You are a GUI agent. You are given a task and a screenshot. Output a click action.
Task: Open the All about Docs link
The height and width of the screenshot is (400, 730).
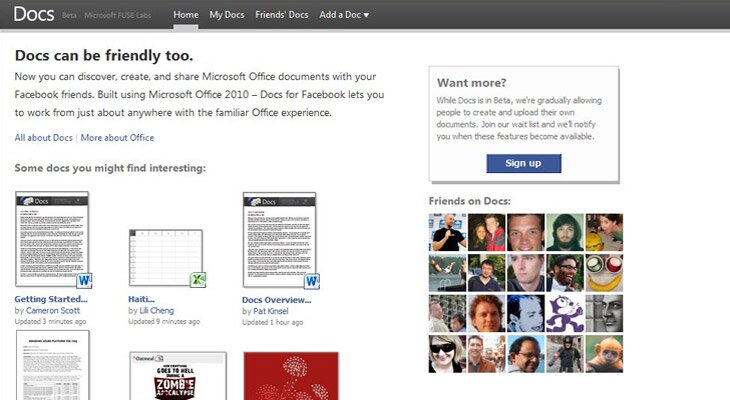point(43,138)
